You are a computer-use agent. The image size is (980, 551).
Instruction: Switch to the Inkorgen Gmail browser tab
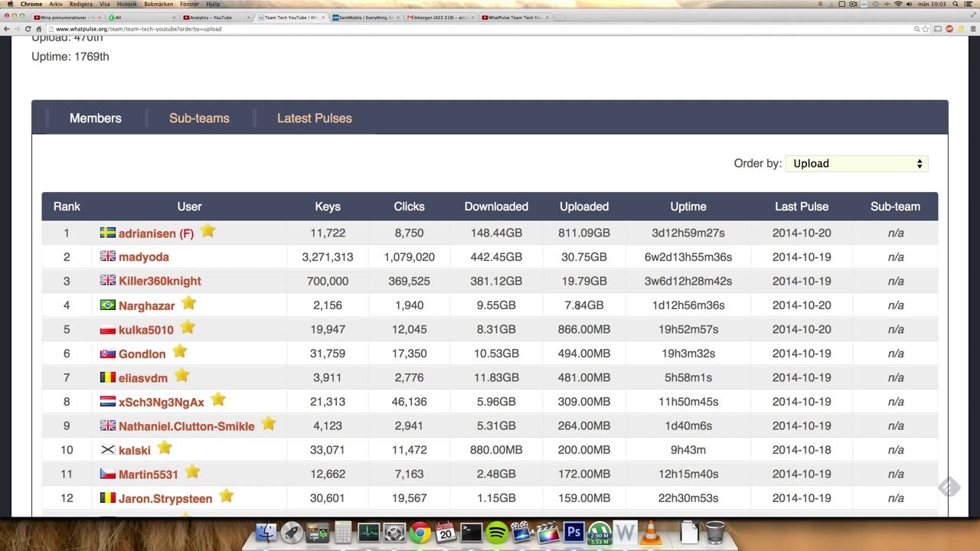pos(441,17)
